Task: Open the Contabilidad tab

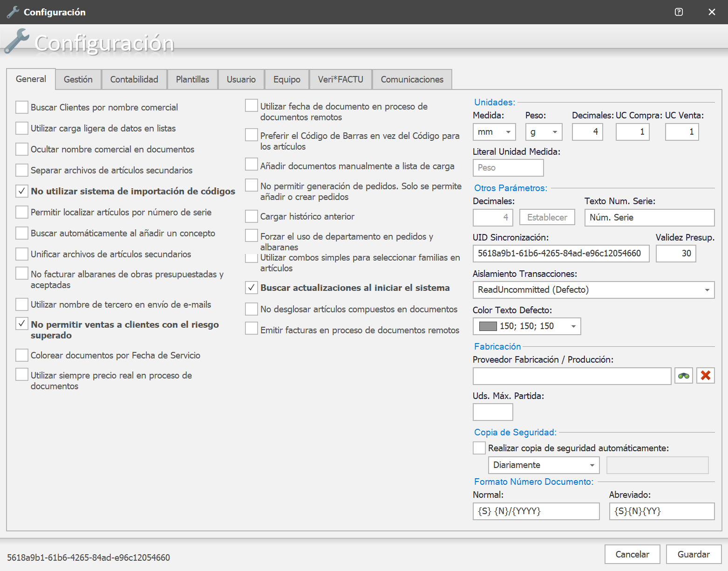Action: coord(134,80)
